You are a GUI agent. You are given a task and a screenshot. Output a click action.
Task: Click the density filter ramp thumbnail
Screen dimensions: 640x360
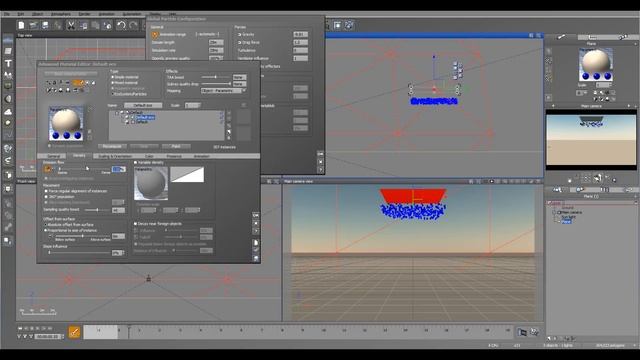(x=187, y=174)
